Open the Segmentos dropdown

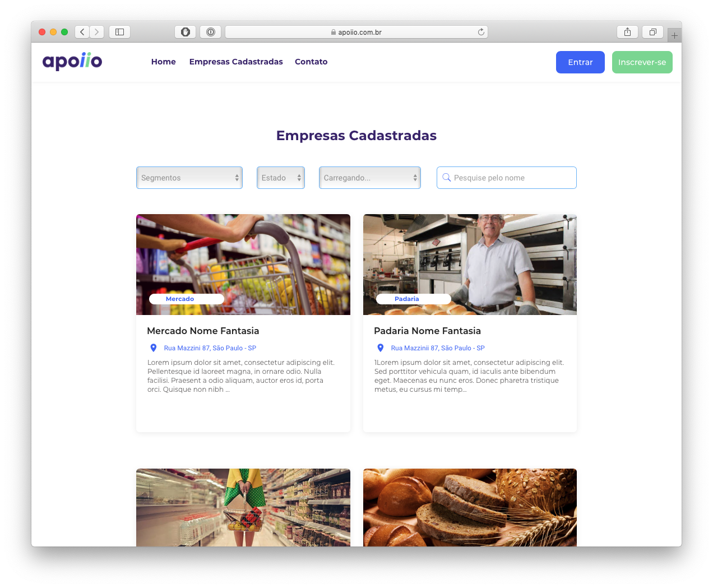point(189,178)
